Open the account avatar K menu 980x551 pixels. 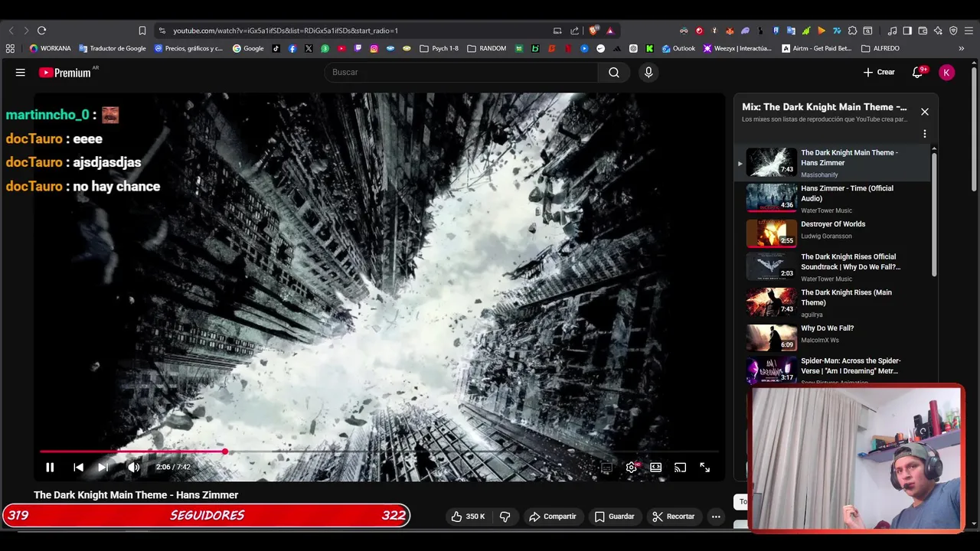(947, 72)
